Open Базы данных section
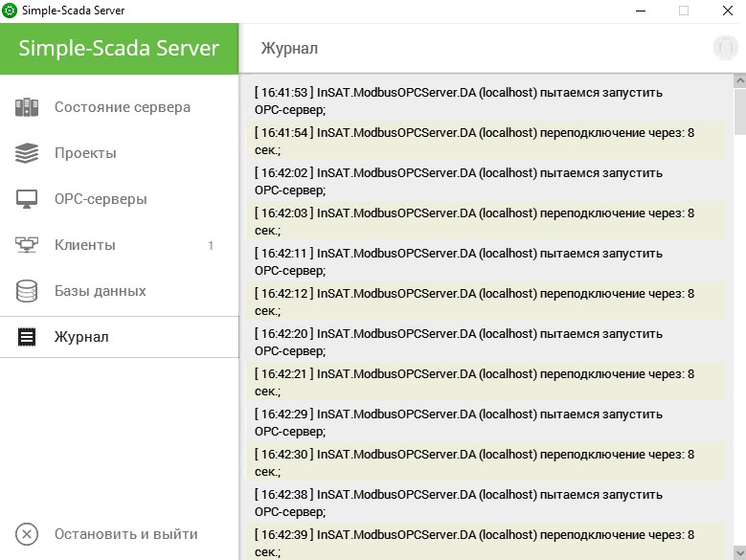Image resolution: width=746 pixels, height=560 pixels. tap(119, 291)
